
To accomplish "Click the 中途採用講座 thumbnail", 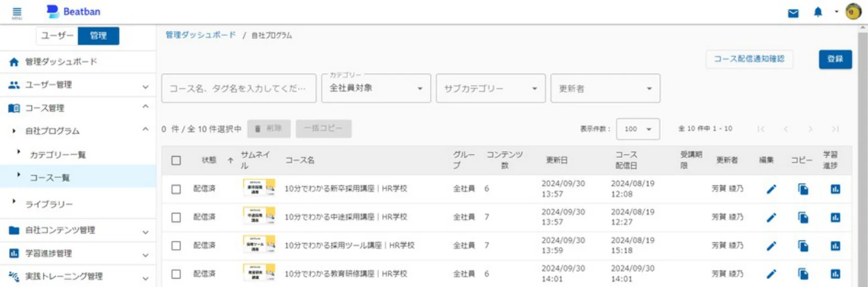I will click(259, 216).
